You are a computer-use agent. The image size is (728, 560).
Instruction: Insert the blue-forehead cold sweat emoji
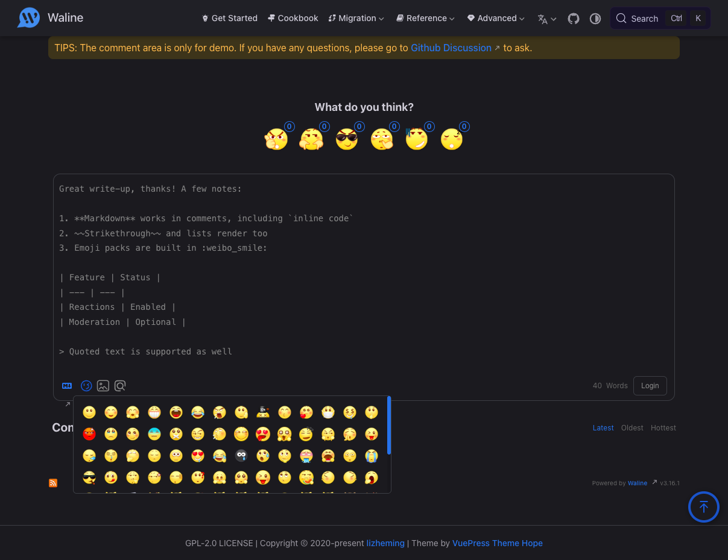click(154, 434)
